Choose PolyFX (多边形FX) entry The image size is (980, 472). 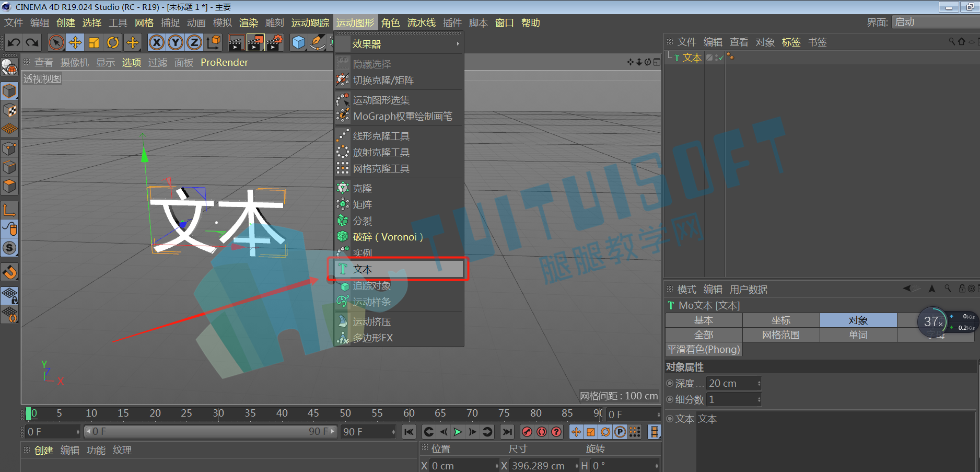pos(399,338)
